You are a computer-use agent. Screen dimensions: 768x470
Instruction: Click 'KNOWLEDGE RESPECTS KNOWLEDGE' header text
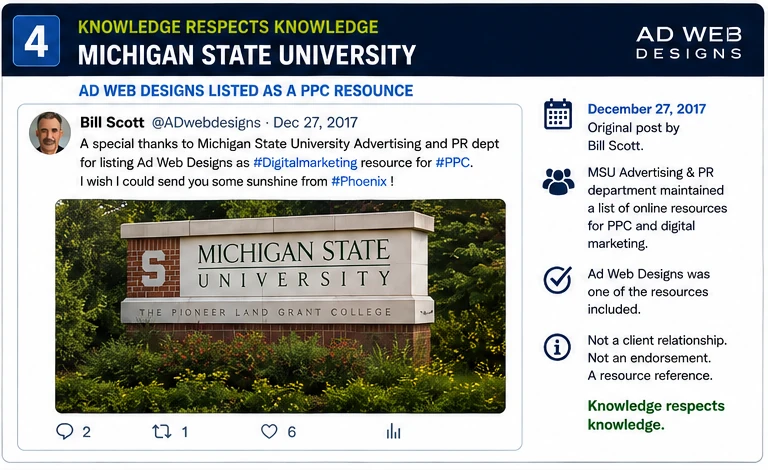pyautogui.click(x=228, y=27)
